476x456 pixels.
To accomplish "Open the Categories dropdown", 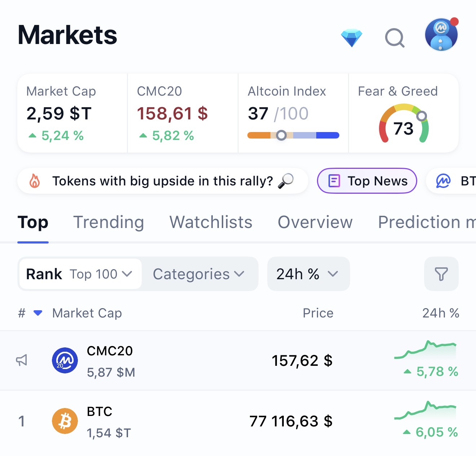I will (199, 274).
